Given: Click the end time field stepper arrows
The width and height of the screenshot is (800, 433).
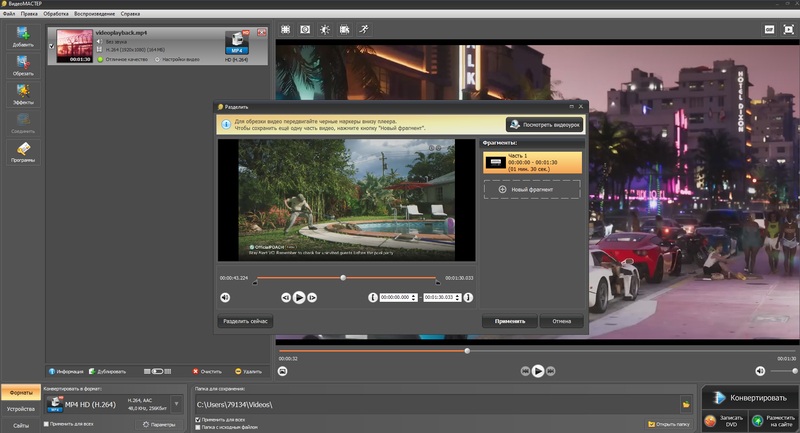Looking at the screenshot, I should click(x=458, y=297).
